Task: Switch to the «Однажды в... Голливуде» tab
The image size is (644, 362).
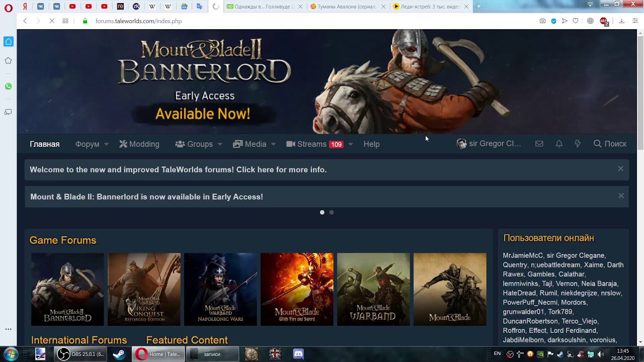Action: 264,7
